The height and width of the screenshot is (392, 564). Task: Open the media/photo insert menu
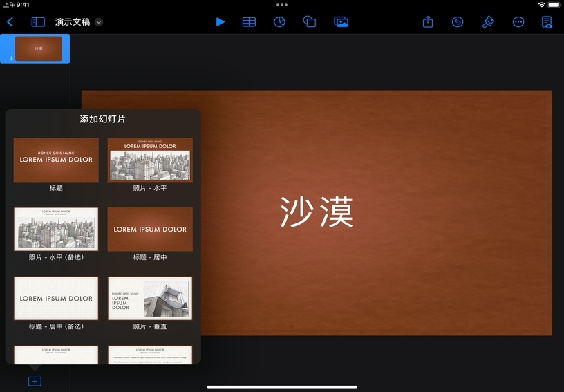(341, 22)
